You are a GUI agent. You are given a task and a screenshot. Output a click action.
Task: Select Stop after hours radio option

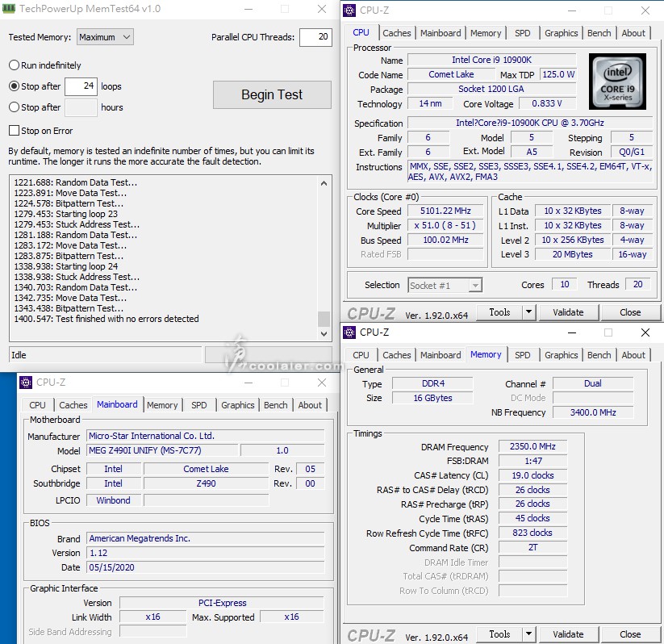click(x=14, y=107)
